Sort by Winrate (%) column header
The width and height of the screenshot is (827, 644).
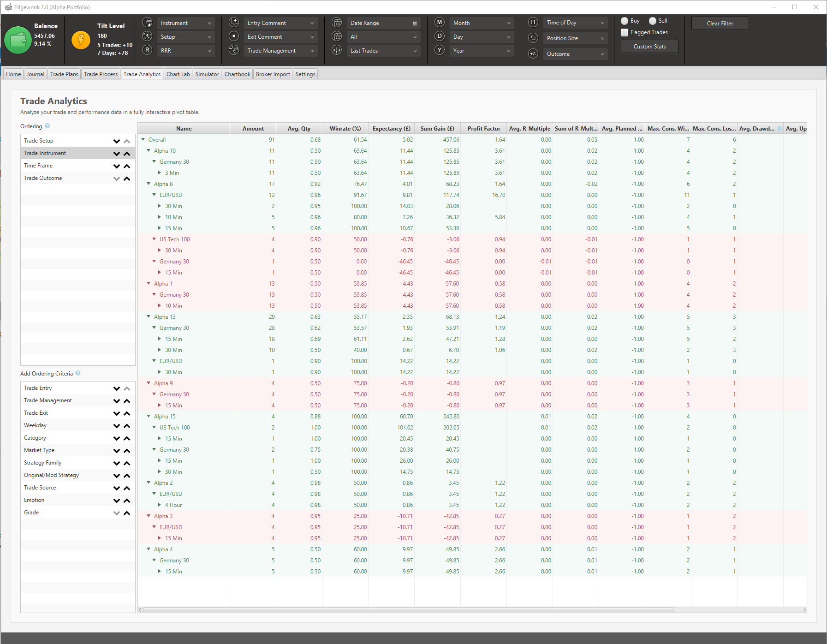click(345, 129)
